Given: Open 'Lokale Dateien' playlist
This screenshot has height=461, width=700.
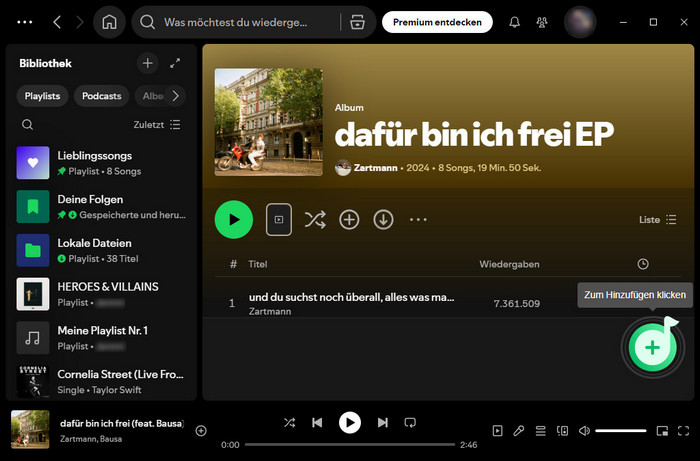Looking at the screenshot, I should [x=101, y=250].
